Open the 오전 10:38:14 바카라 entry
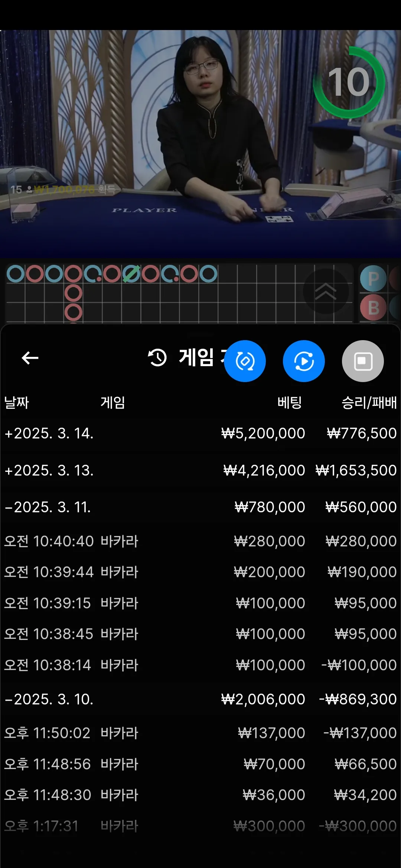This screenshot has width=401, height=868. (x=200, y=665)
